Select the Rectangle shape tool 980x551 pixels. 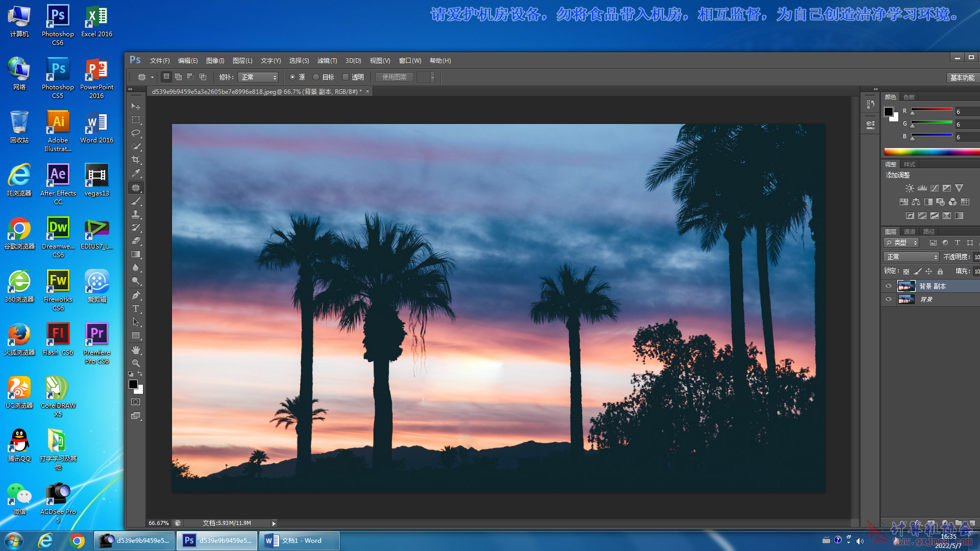(136, 336)
